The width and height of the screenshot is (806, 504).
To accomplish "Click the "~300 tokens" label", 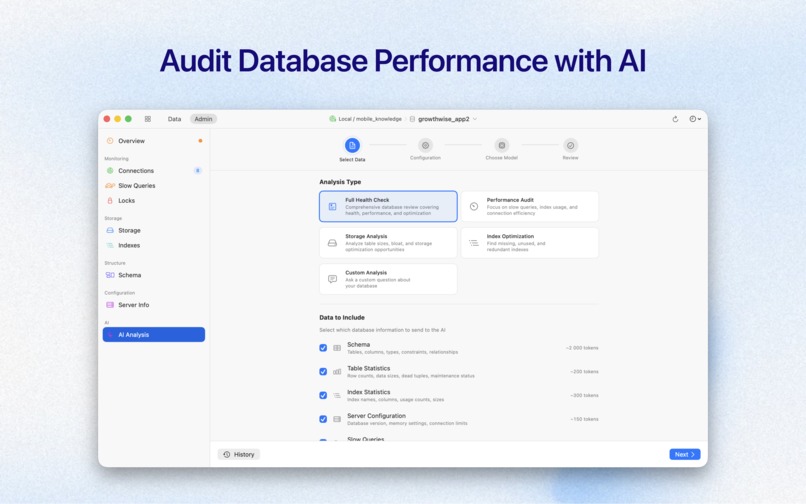I will (x=584, y=395).
